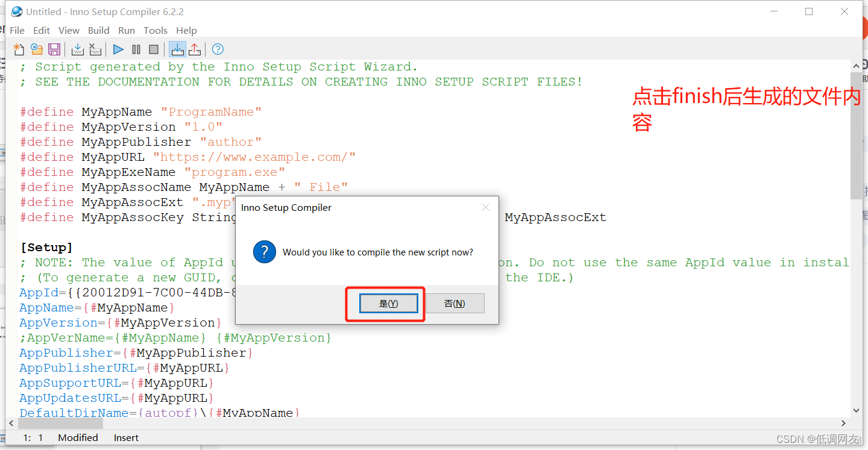Image resolution: width=868 pixels, height=450 pixels.
Task: Create a new script with New icon
Action: pos(19,49)
